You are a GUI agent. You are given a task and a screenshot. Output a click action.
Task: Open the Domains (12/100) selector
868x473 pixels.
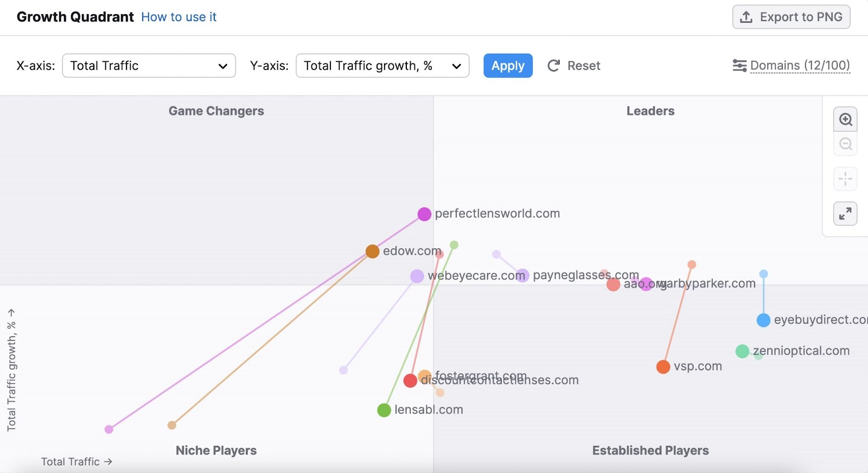pos(800,66)
